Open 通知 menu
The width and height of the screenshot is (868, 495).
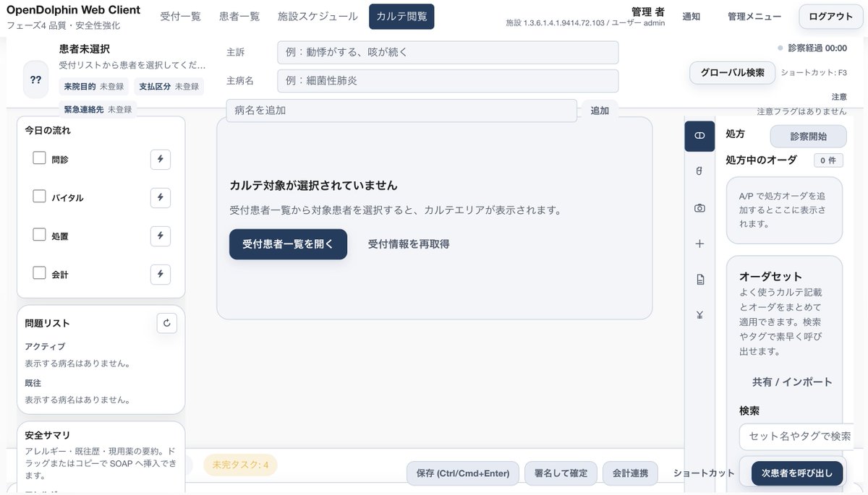(x=692, y=16)
